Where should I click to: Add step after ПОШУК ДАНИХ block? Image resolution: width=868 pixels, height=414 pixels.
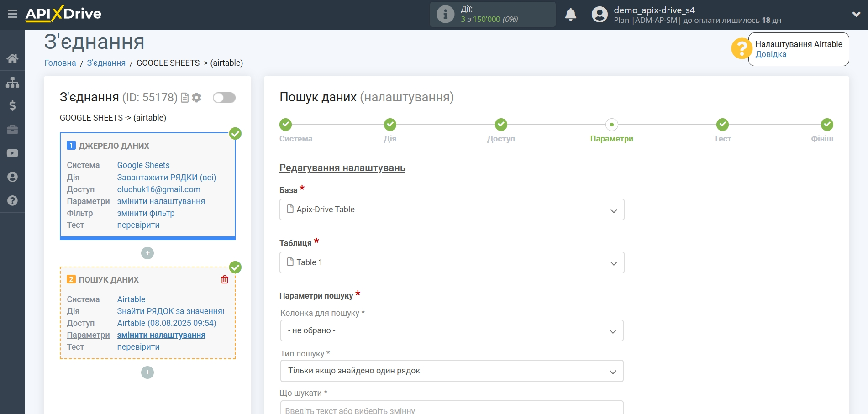(x=147, y=372)
